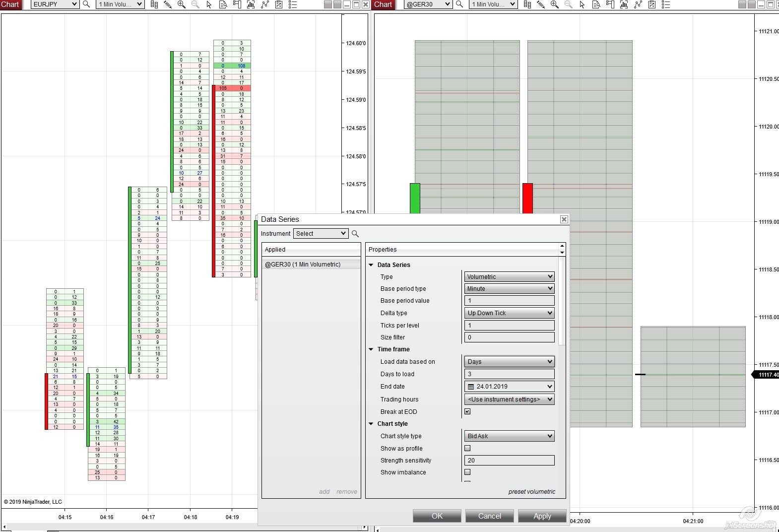Enable the Show imbalance checkbox
Screen dimensions: 779x532
[467, 472]
